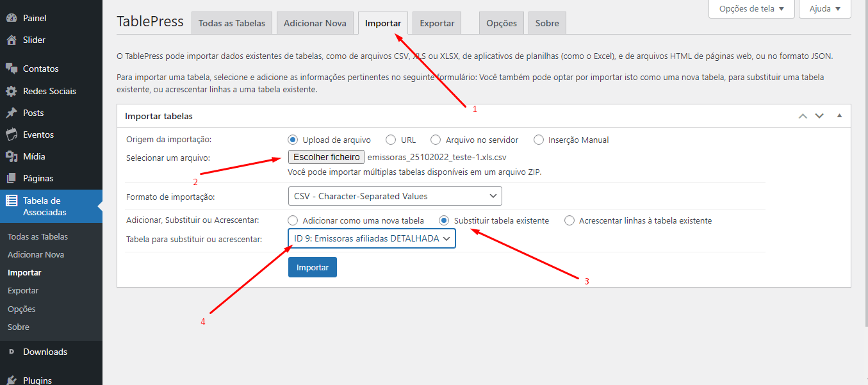Screen dimensions: 868x385
Task: Select Inserção Manual radio option
Action: point(539,140)
